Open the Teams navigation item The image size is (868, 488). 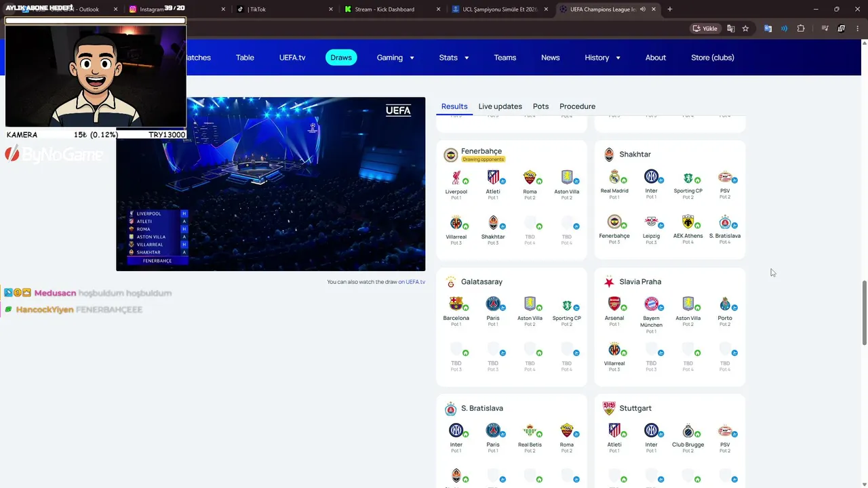tap(505, 58)
